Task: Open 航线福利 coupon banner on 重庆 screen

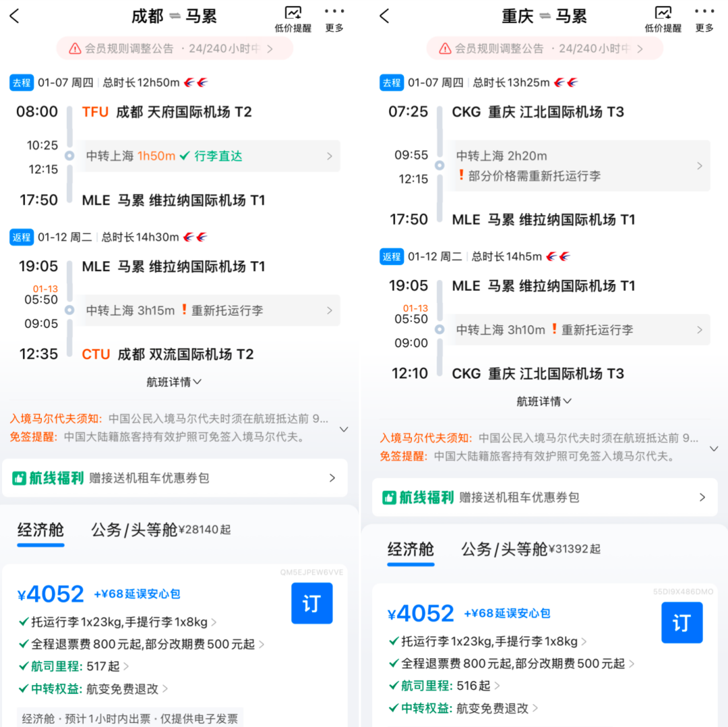Action: click(545, 498)
